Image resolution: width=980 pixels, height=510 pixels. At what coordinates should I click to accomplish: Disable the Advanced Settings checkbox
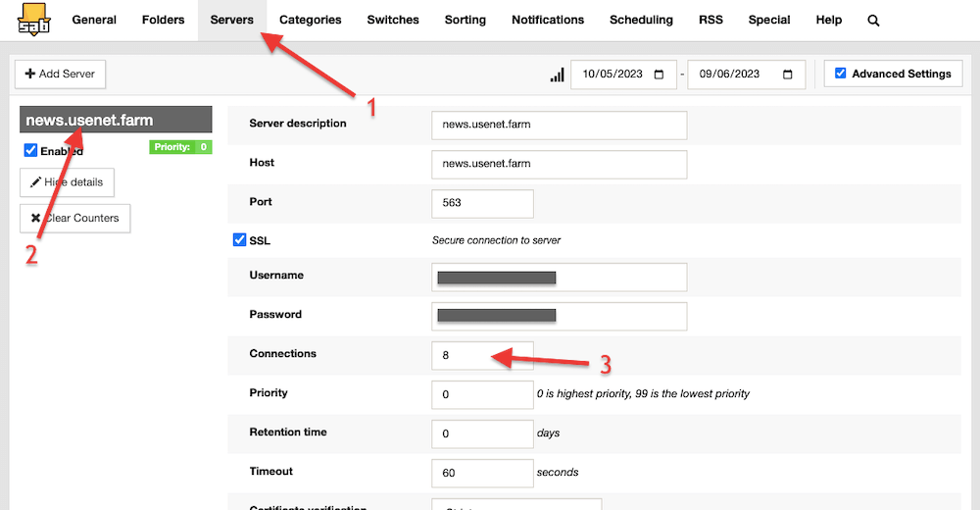point(841,74)
